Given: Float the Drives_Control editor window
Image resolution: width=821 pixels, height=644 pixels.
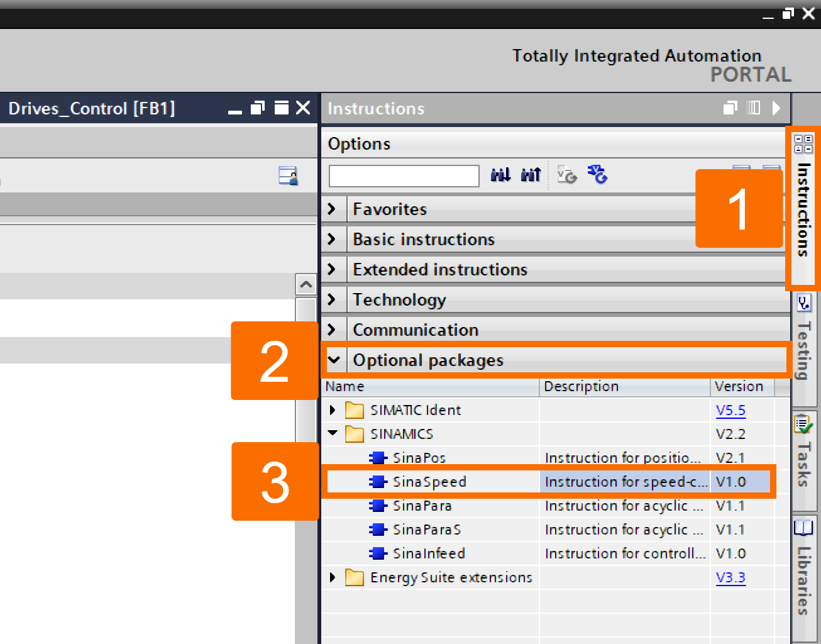Looking at the screenshot, I should point(258,108).
